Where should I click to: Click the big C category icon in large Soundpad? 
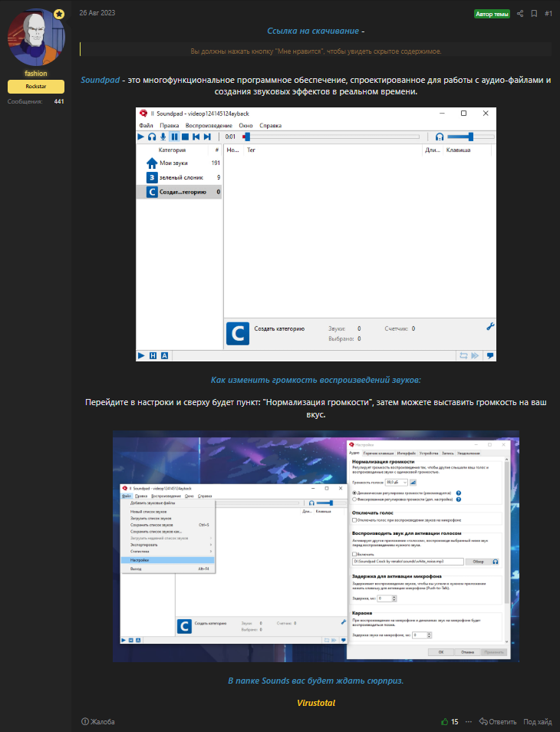point(238,334)
